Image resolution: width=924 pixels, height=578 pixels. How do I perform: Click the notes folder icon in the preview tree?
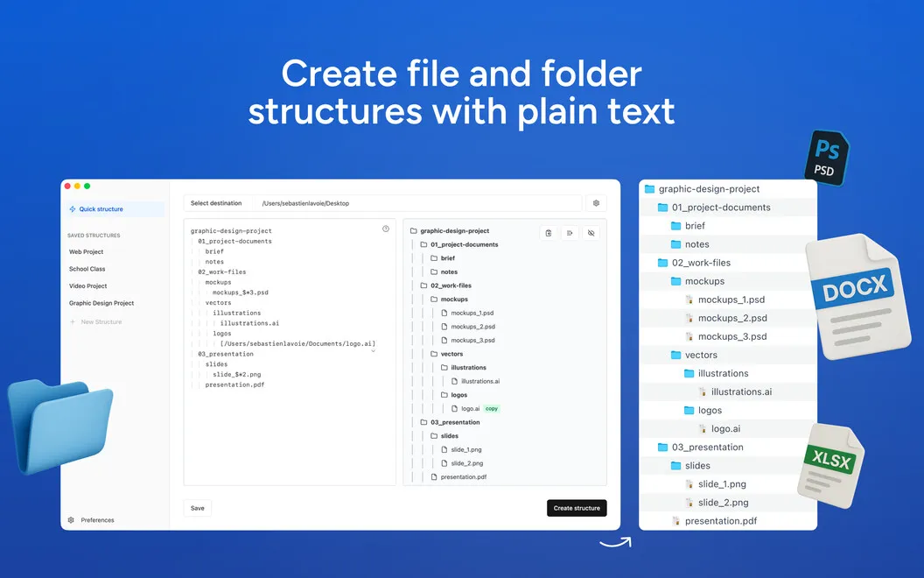coord(434,271)
